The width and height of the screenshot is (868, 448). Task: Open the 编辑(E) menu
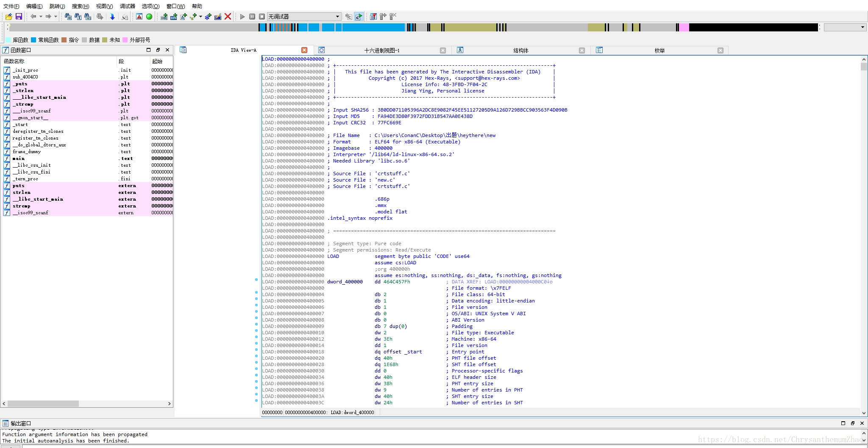click(x=34, y=6)
